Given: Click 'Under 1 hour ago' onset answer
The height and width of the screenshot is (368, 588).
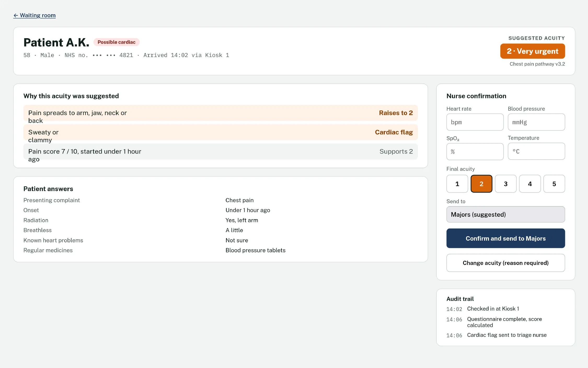Looking at the screenshot, I should tap(248, 210).
